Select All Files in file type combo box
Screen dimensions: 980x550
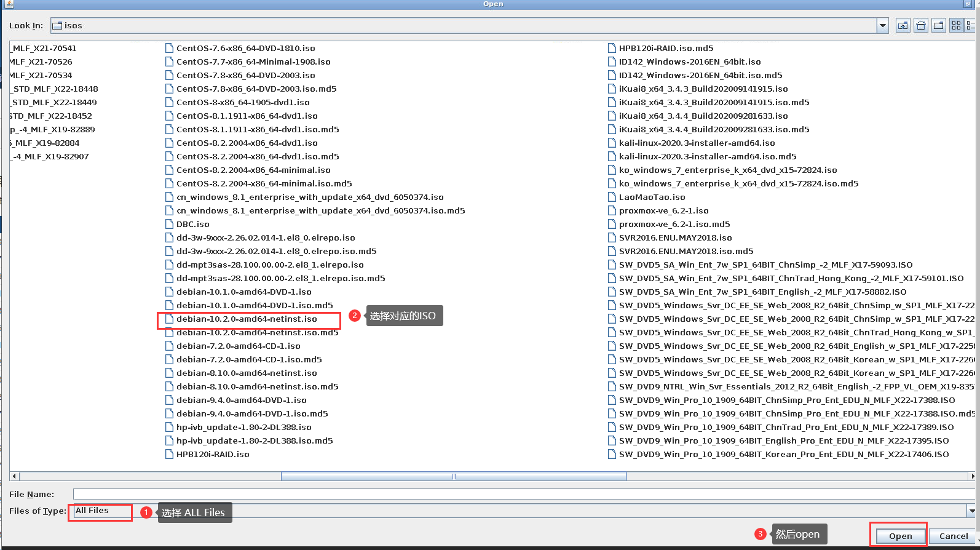98,511
